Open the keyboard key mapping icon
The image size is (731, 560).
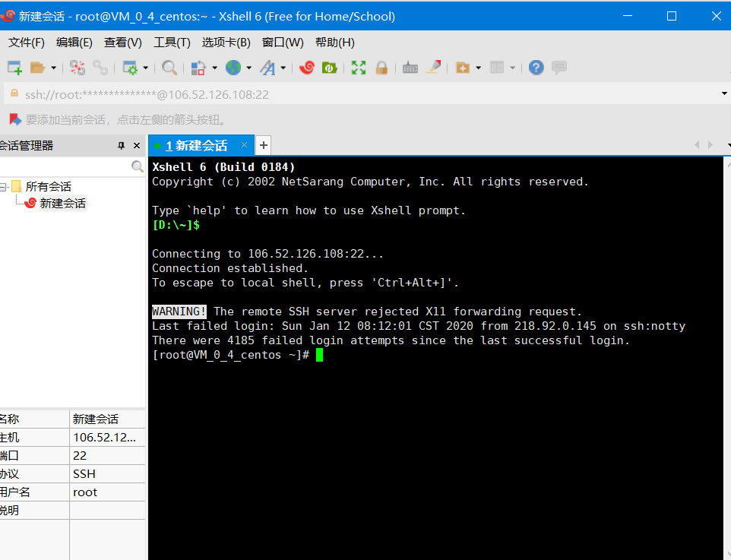point(410,68)
